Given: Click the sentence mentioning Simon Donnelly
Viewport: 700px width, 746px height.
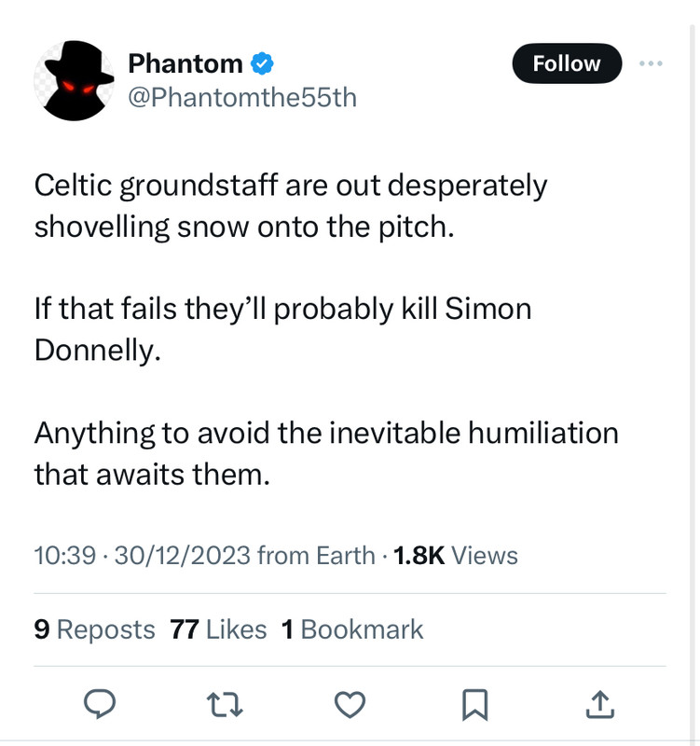Looking at the screenshot, I should click(x=283, y=329).
